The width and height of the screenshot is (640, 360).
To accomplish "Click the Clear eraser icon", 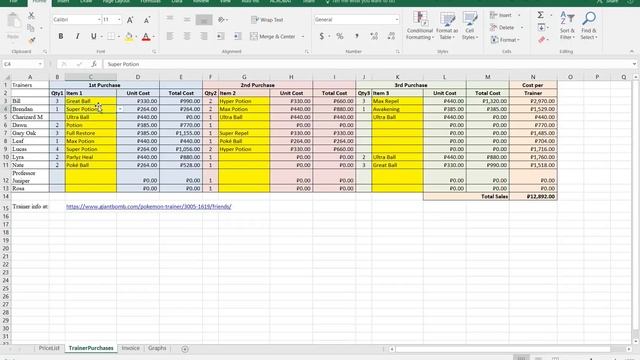I will (541, 40).
